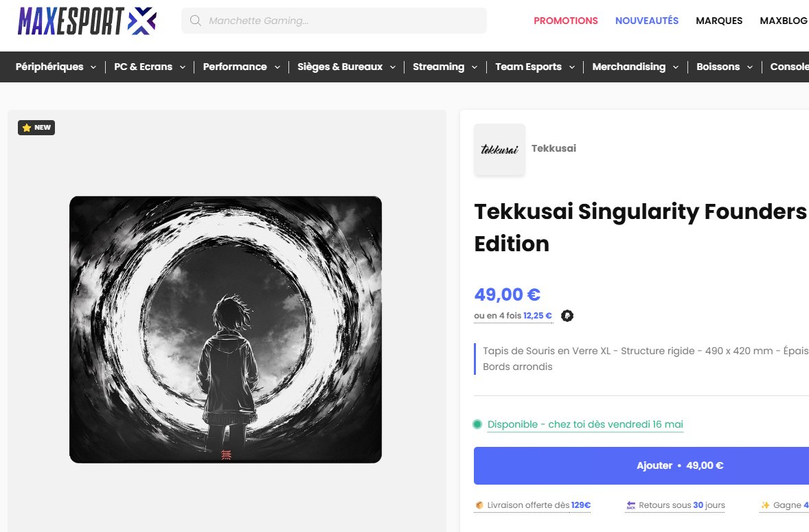Click the green availability dot

click(x=477, y=424)
